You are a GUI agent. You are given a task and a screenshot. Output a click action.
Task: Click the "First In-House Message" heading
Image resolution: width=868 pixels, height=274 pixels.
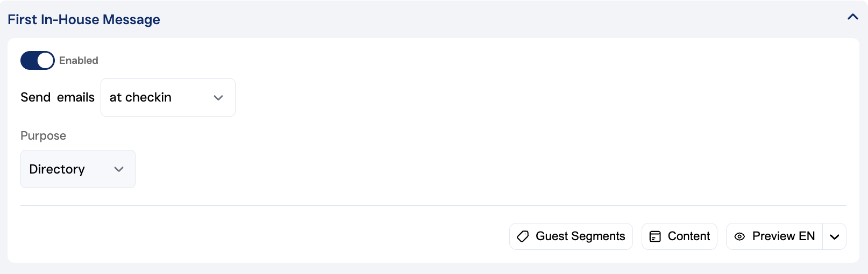coord(84,20)
